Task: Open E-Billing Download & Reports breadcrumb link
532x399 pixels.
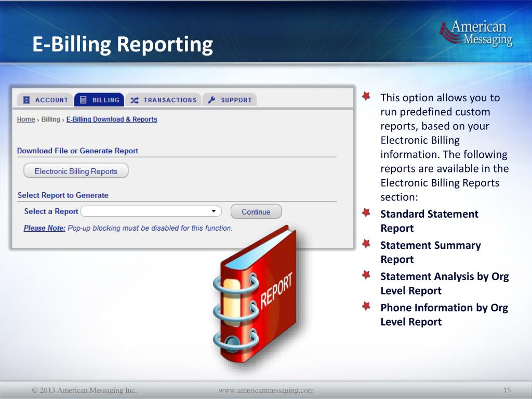Action: (112, 119)
